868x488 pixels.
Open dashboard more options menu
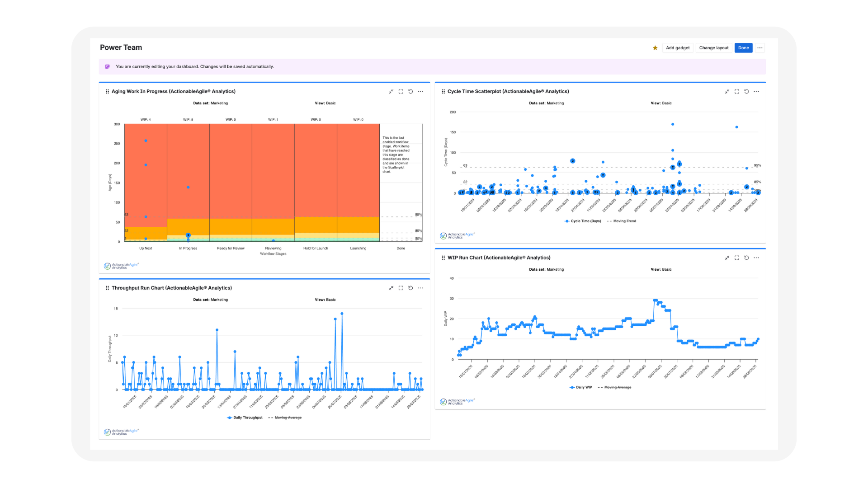(x=760, y=48)
